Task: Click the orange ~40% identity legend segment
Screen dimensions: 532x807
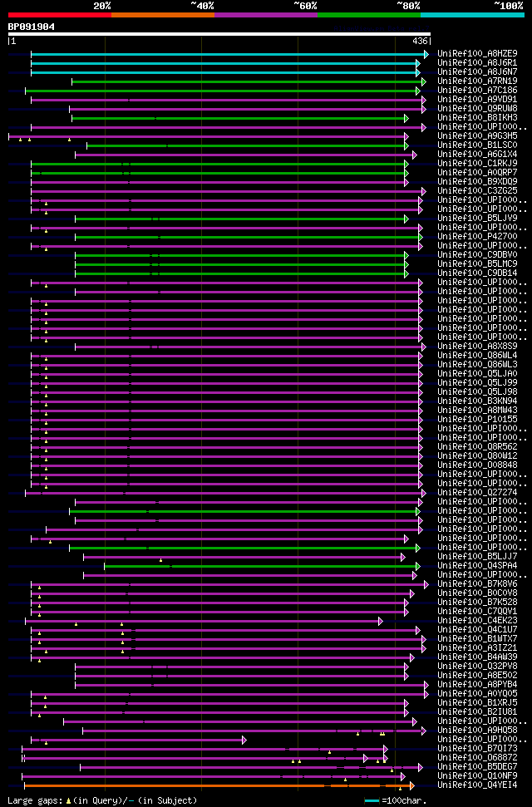Action: click(x=163, y=15)
